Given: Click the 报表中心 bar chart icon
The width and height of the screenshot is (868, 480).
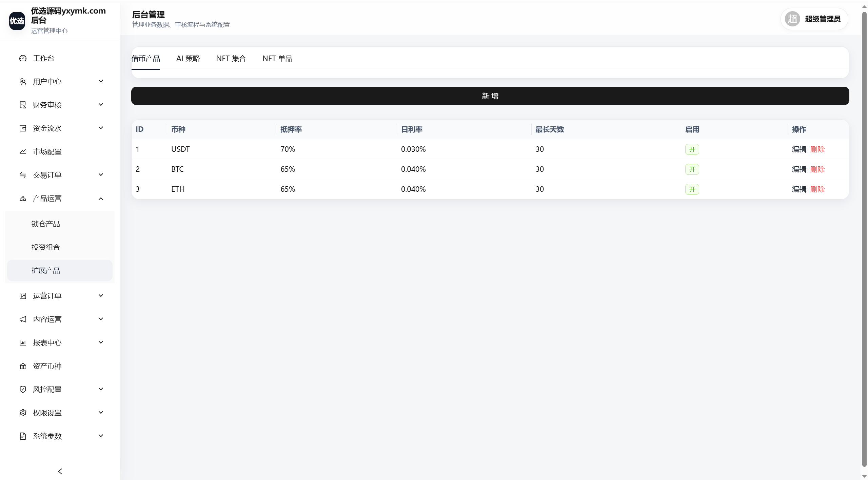Looking at the screenshot, I should pyautogui.click(x=23, y=343).
